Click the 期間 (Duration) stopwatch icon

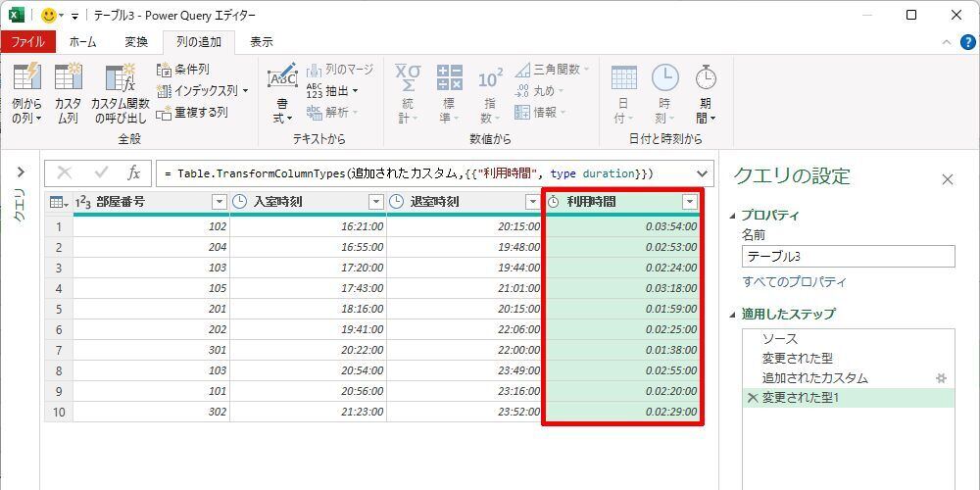pos(706,77)
